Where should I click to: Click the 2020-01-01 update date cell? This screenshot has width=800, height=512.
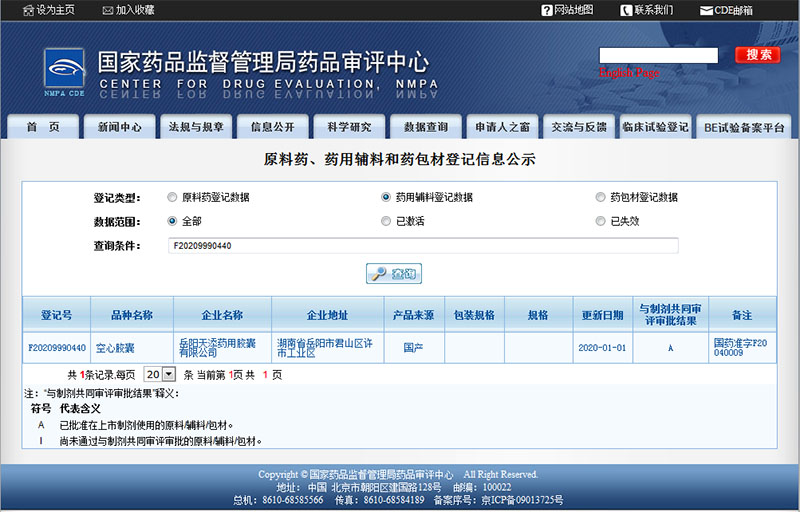tap(602, 348)
